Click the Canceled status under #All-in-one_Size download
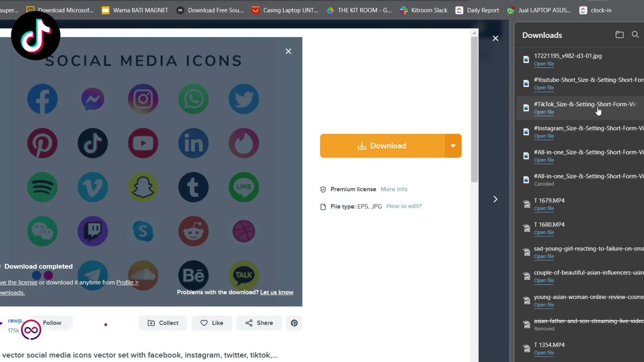This screenshot has width=644, height=362. (544, 184)
